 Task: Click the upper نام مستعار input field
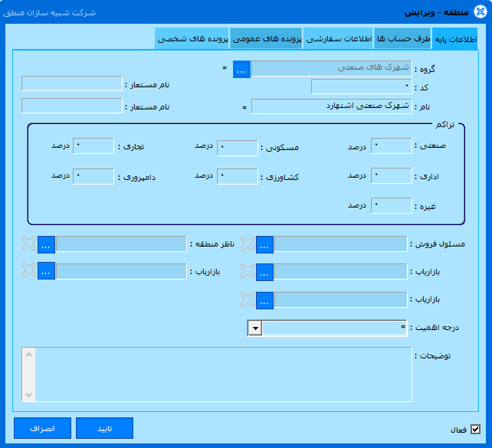[72, 83]
